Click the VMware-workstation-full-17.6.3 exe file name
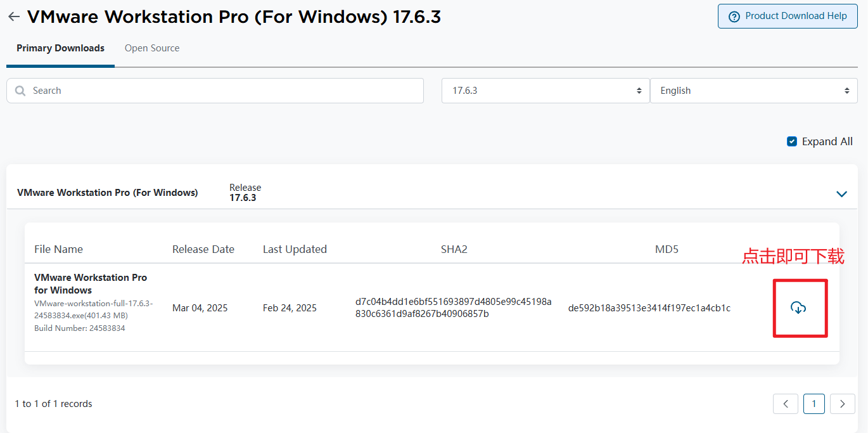This screenshot has width=868, height=433. pyautogui.click(x=94, y=309)
